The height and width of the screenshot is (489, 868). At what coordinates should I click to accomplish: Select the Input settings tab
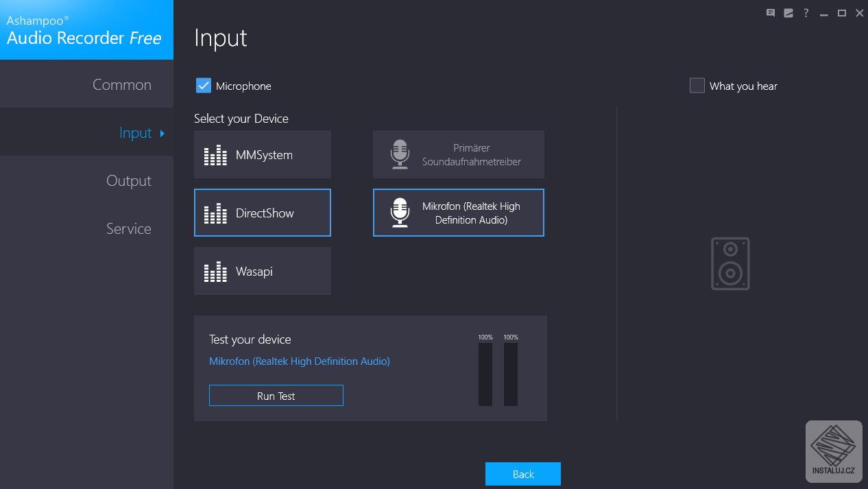tap(86, 132)
